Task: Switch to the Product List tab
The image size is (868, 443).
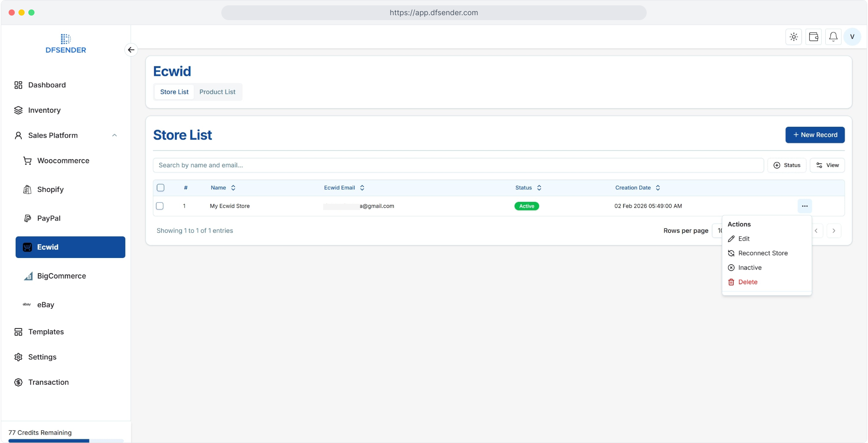Action: tap(217, 92)
